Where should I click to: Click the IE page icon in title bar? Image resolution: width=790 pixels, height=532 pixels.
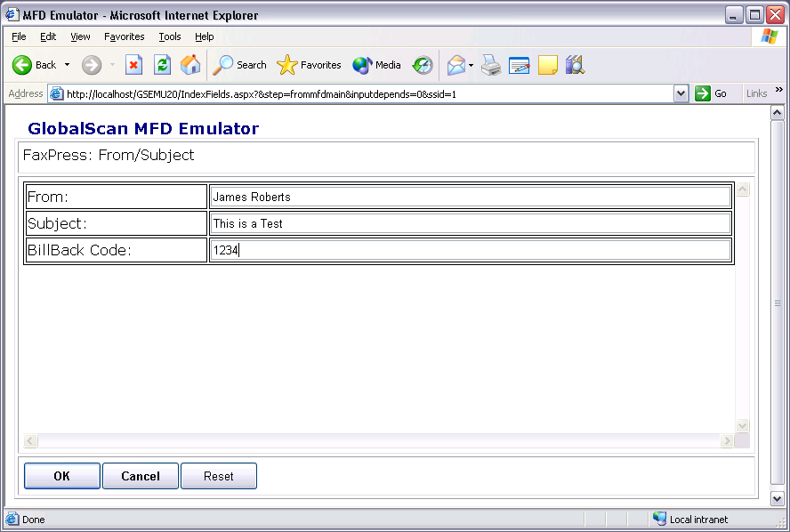pyautogui.click(x=12, y=15)
